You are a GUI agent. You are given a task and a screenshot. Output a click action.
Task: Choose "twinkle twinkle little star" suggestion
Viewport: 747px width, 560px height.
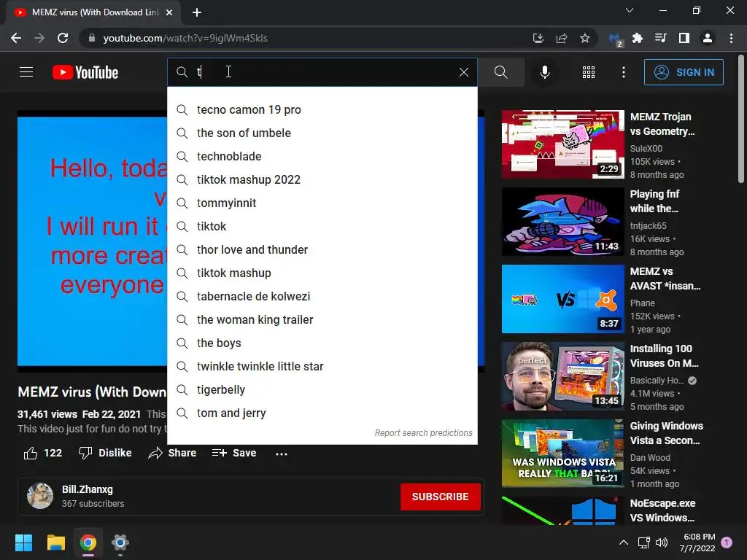click(x=322, y=366)
